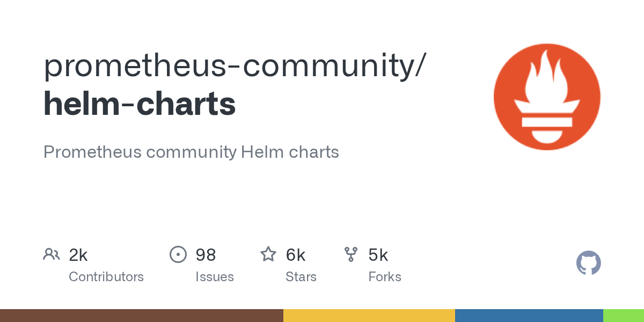This screenshot has height=322, width=644.
Task: Click the Issues circle icon
Action: (178, 254)
